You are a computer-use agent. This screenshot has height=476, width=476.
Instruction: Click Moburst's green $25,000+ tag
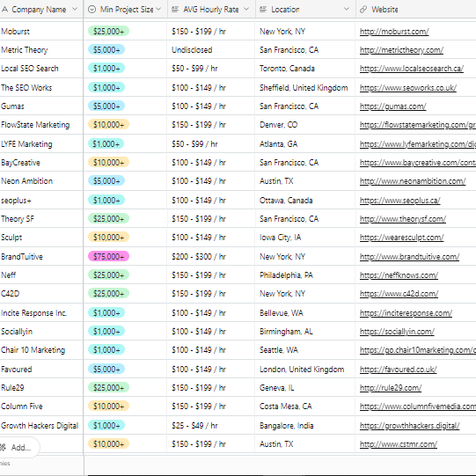coord(109,32)
